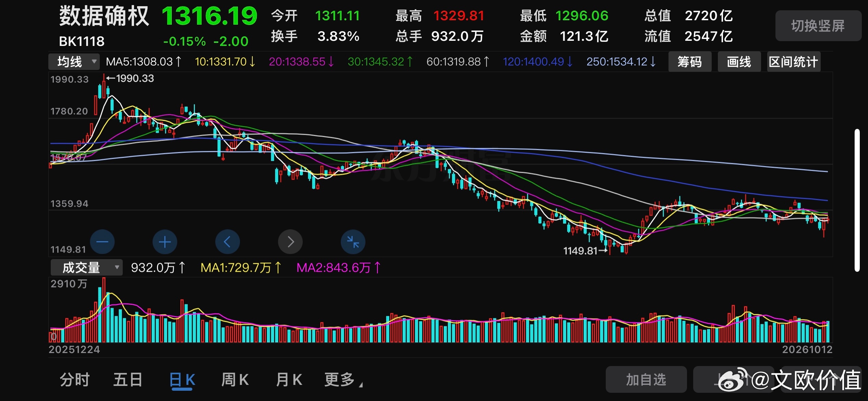Viewport: 868px width, 401px height.
Task: Activate the 画线 drawing tool
Action: coord(739,62)
